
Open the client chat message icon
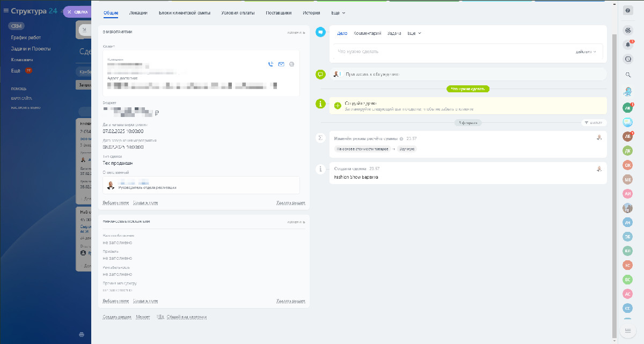(x=291, y=64)
